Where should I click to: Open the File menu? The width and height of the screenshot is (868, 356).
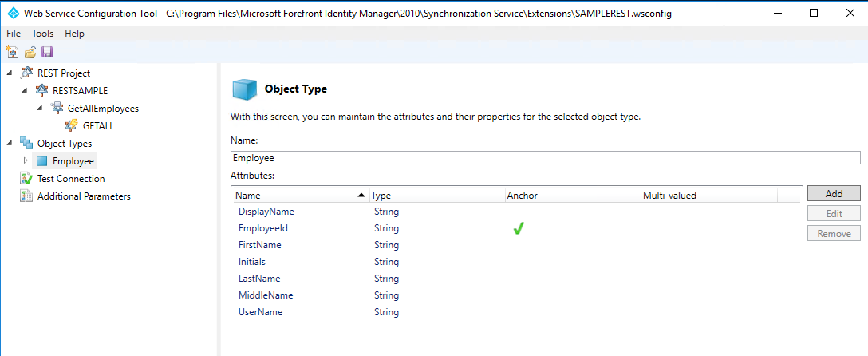point(14,34)
